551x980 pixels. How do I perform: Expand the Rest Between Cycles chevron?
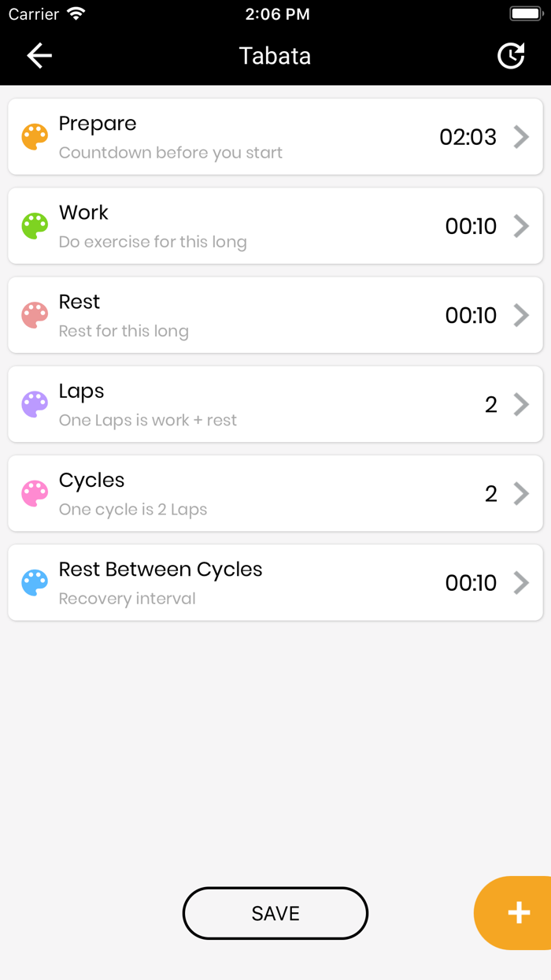[x=521, y=582]
